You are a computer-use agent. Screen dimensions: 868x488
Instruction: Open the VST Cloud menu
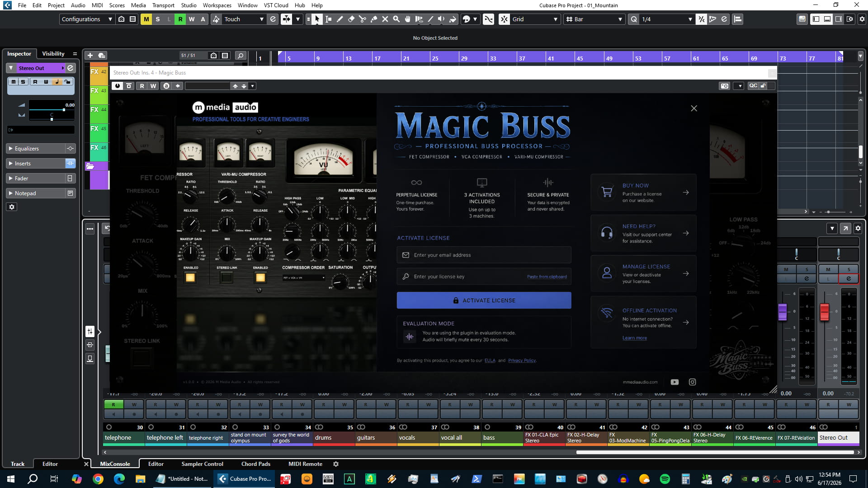(x=276, y=5)
